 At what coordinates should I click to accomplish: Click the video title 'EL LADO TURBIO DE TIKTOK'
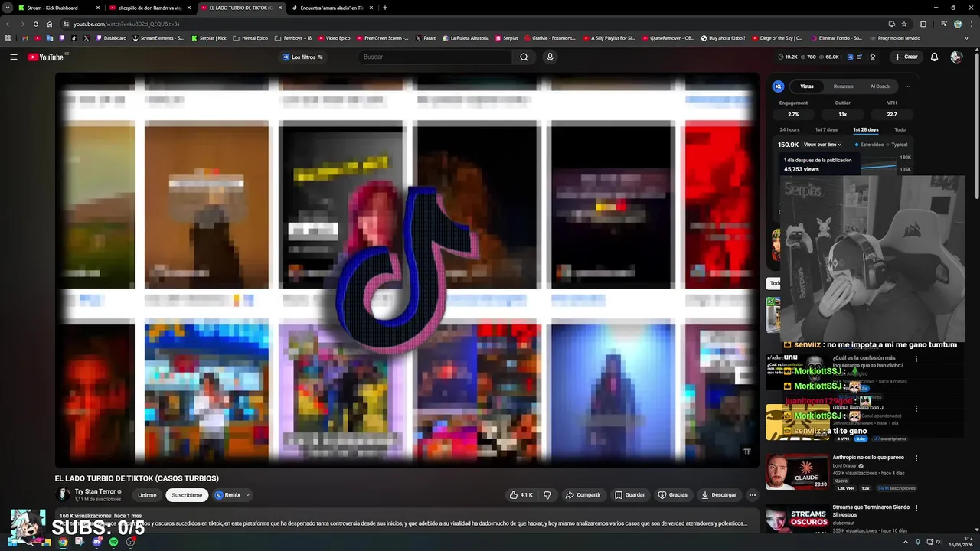coord(136,478)
